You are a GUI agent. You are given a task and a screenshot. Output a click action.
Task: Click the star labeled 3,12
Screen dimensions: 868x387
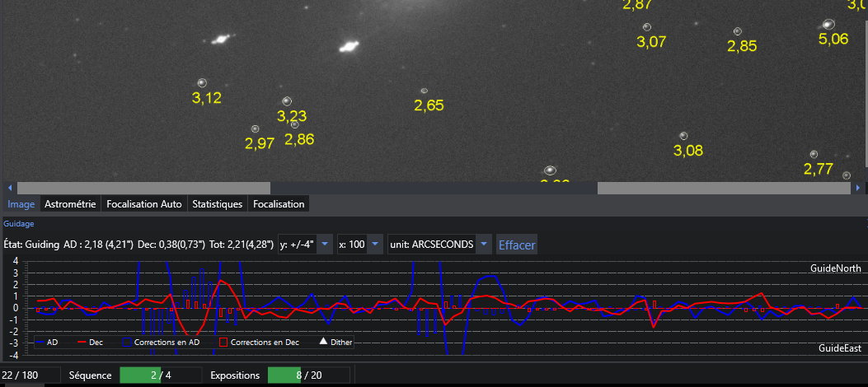tap(202, 83)
